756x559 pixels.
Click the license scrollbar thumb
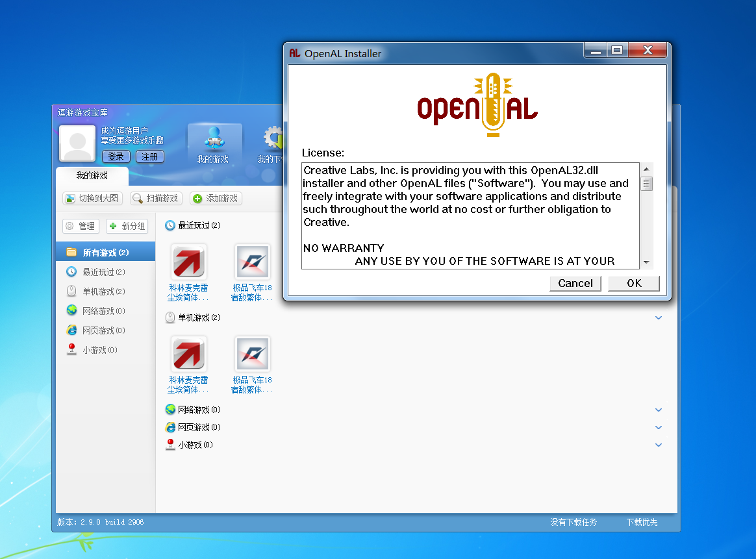pyautogui.click(x=646, y=184)
